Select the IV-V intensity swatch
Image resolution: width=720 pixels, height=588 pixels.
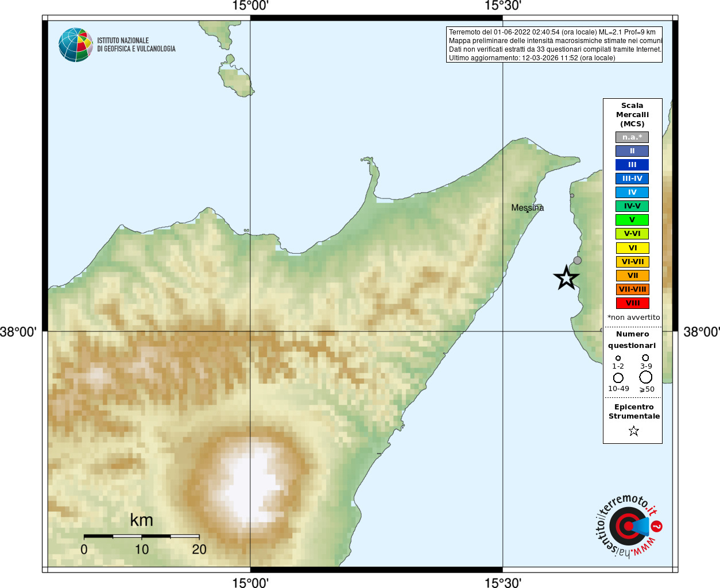tap(632, 206)
